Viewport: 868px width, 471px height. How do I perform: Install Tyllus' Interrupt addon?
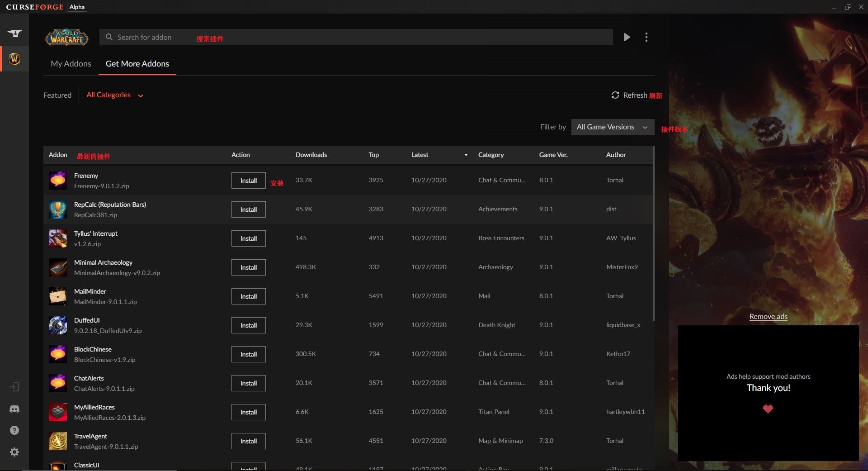click(249, 238)
